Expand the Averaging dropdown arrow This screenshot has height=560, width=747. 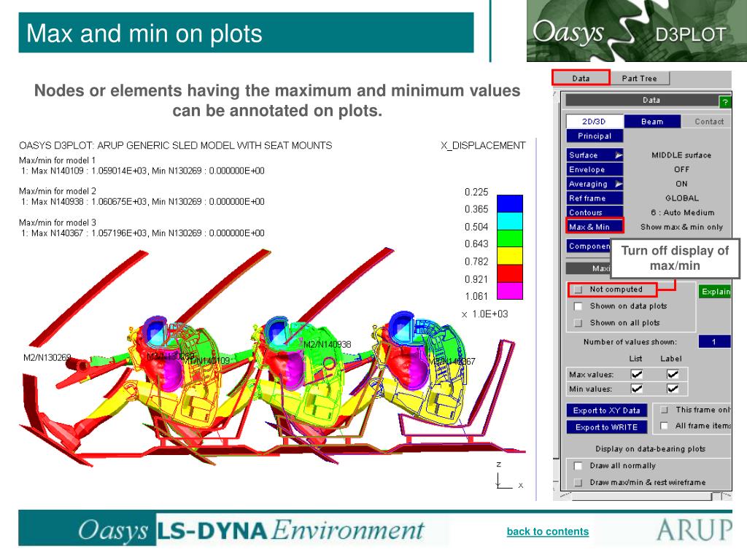pyautogui.click(x=619, y=184)
